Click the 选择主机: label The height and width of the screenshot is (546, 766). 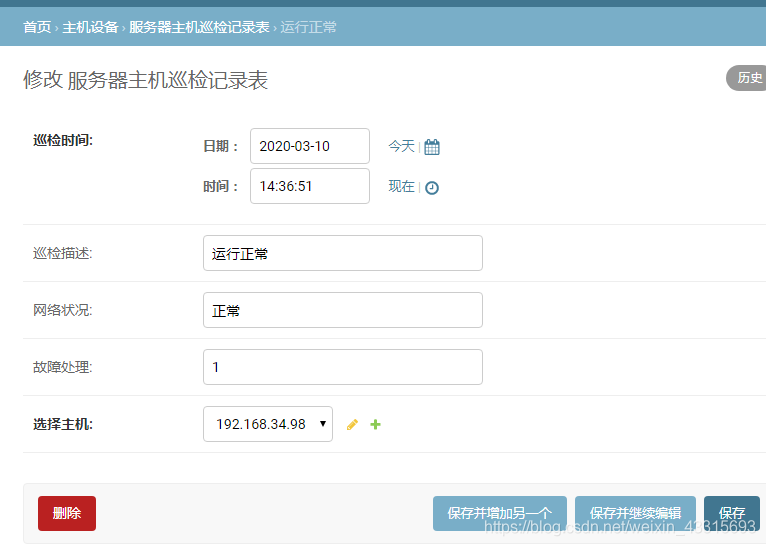(x=63, y=424)
